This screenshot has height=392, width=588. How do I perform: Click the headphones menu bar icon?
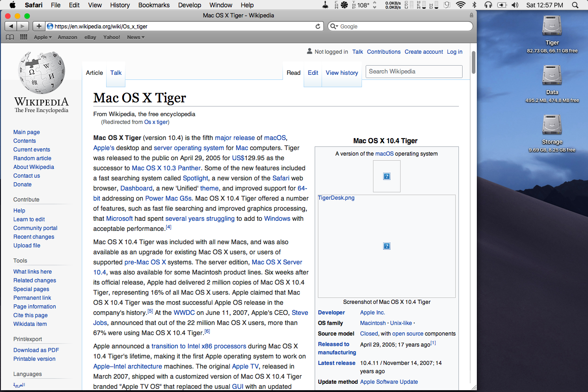tap(488, 5)
